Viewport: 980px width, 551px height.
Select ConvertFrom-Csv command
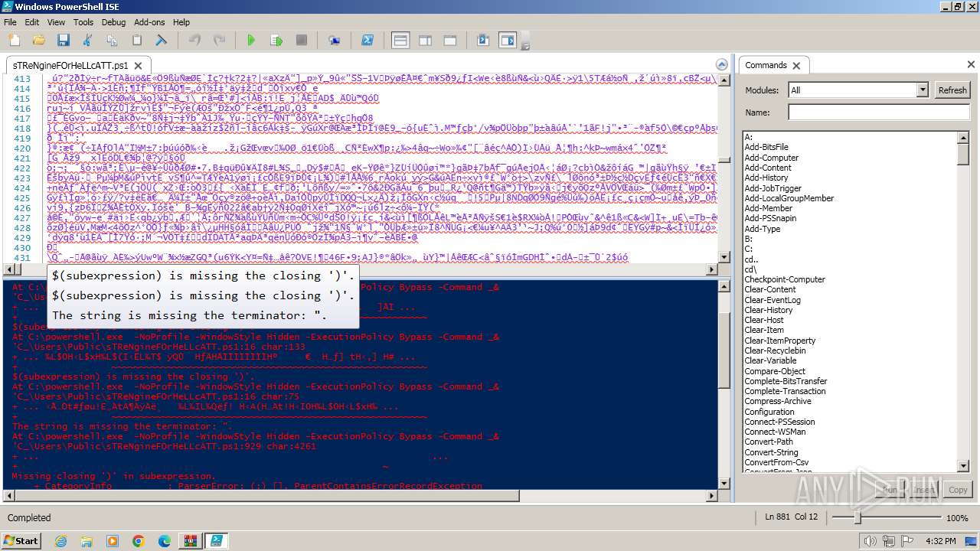pyautogui.click(x=776, y=462)
